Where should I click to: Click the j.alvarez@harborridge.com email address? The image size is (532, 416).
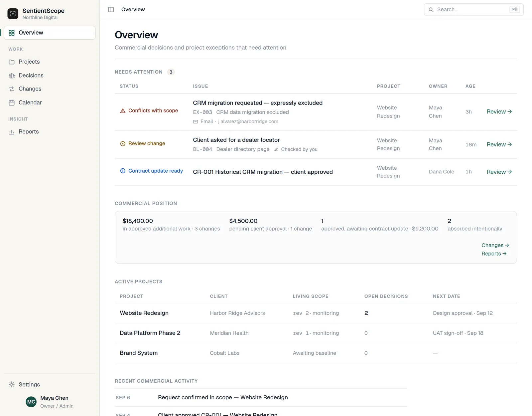pos(248,122)
